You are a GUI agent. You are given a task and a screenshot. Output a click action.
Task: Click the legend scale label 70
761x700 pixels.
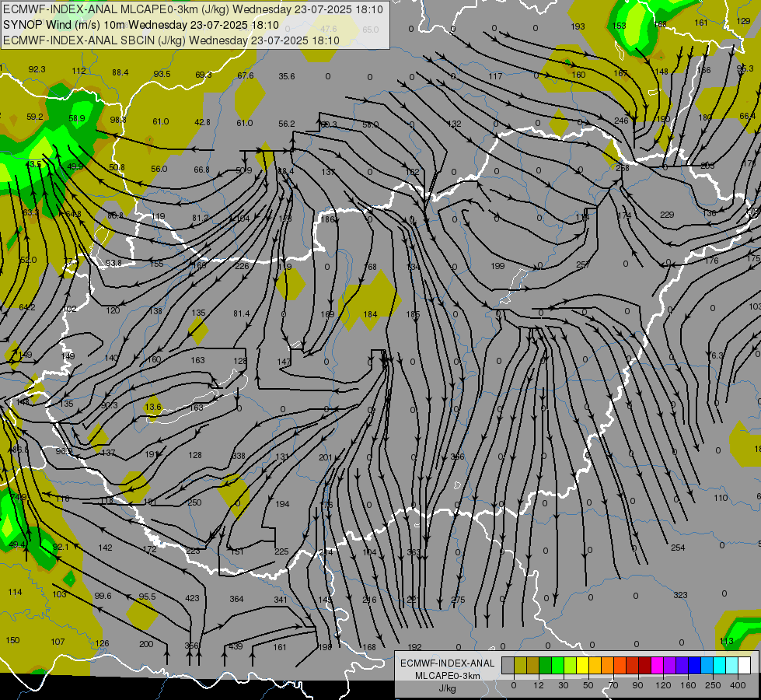point(613,685)
